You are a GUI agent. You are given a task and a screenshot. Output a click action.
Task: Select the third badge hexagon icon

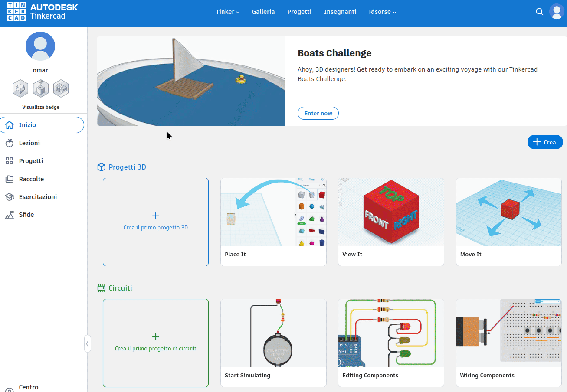61,88
